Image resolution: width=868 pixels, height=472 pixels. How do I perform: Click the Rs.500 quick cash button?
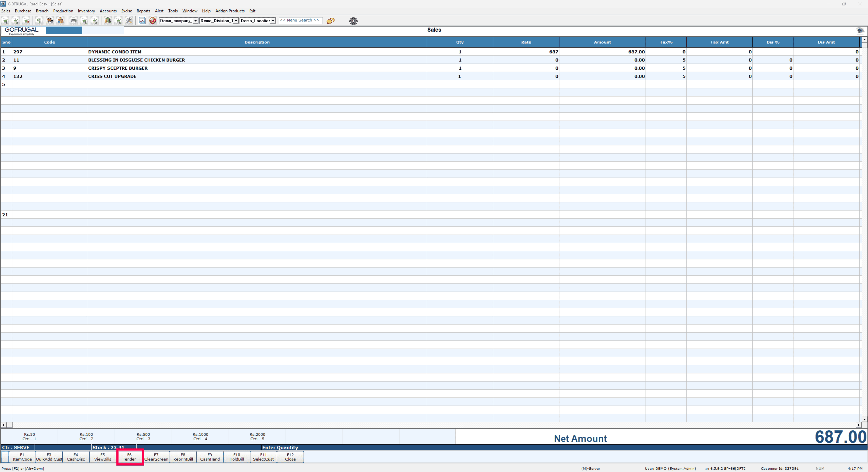pyautogui.click(x=143, y=436)
